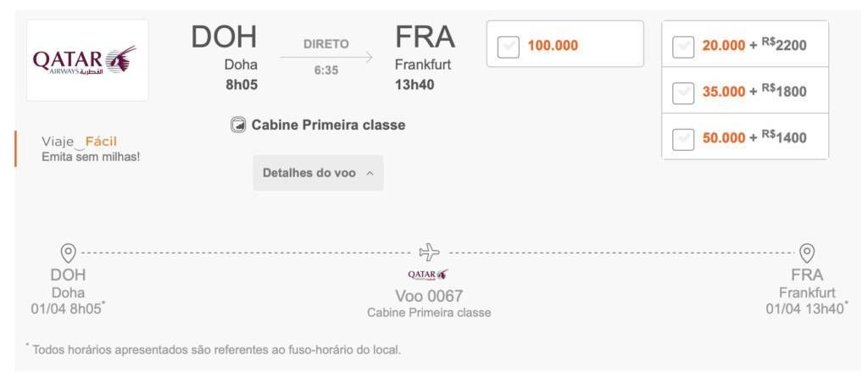Click the FRA arrival location pin
The image size is (868, 379).
(x=807, y=254)
